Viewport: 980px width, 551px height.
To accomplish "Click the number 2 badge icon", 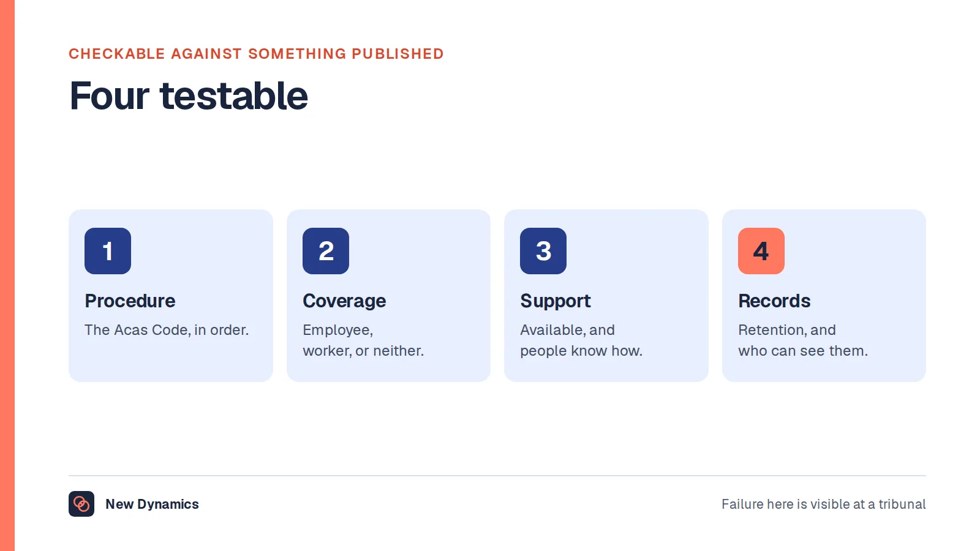I will click(326, 251).
